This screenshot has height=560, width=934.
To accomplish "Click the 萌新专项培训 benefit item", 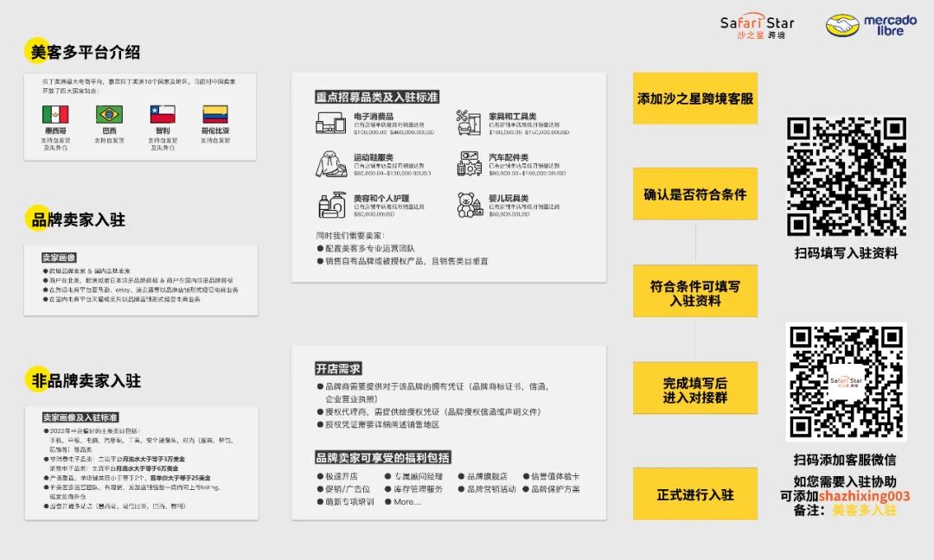I will click(345, 502).
